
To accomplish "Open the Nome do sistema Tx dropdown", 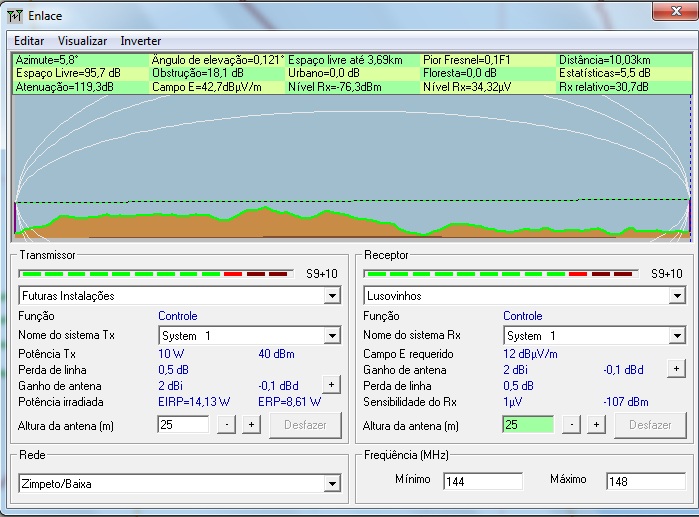I will (x=332, y=336).
